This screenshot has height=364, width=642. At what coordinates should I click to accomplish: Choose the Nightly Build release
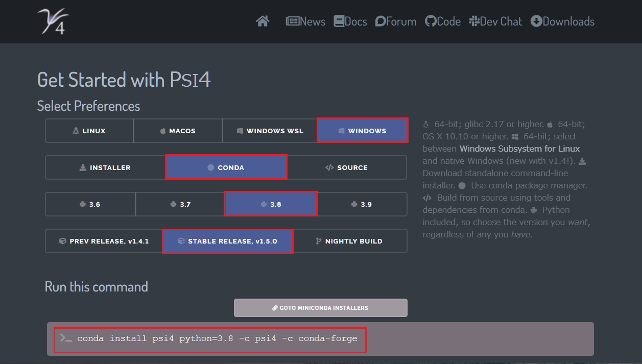tap(351, 240)
